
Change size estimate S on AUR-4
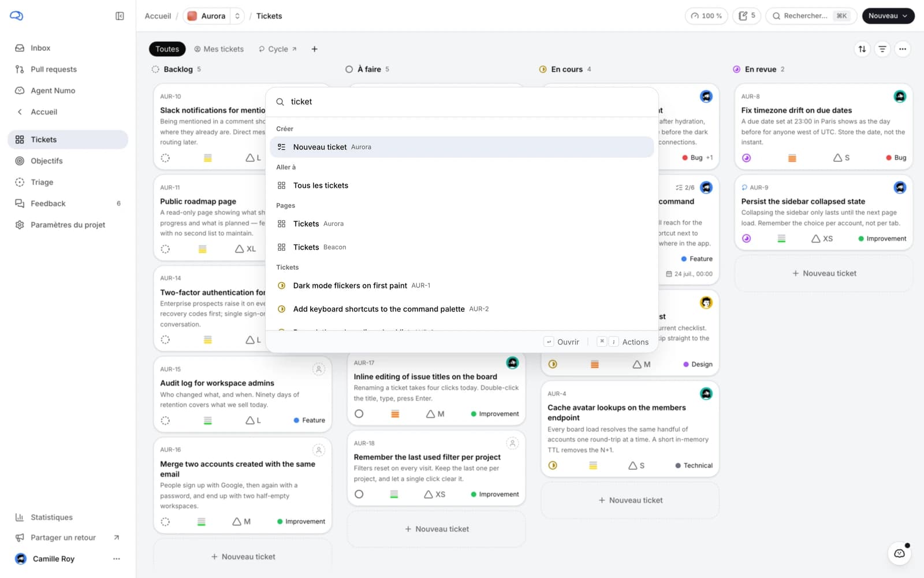point(636,465)
